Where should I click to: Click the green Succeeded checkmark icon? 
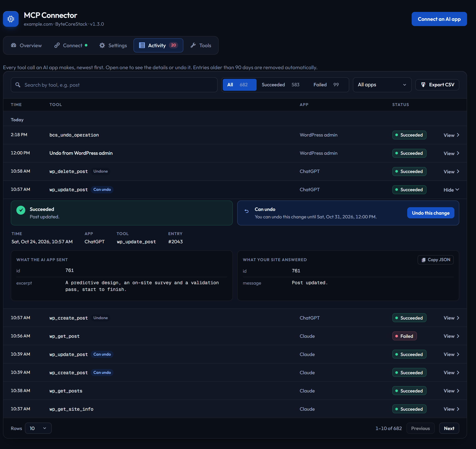tap(21, 210)
